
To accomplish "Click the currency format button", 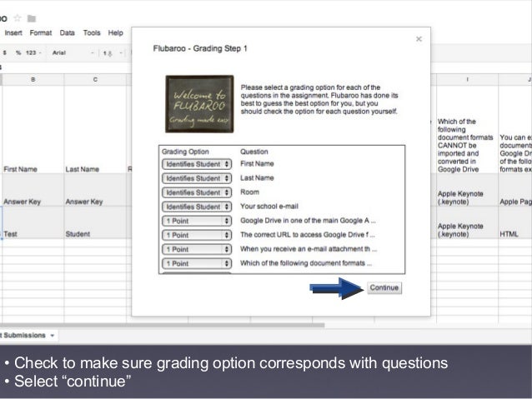I will coord(5,52).
